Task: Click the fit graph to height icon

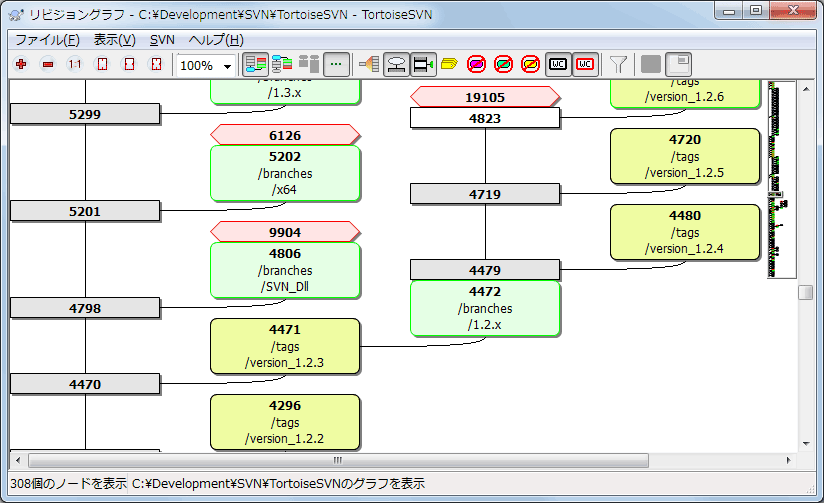Action: pos(102,65)
